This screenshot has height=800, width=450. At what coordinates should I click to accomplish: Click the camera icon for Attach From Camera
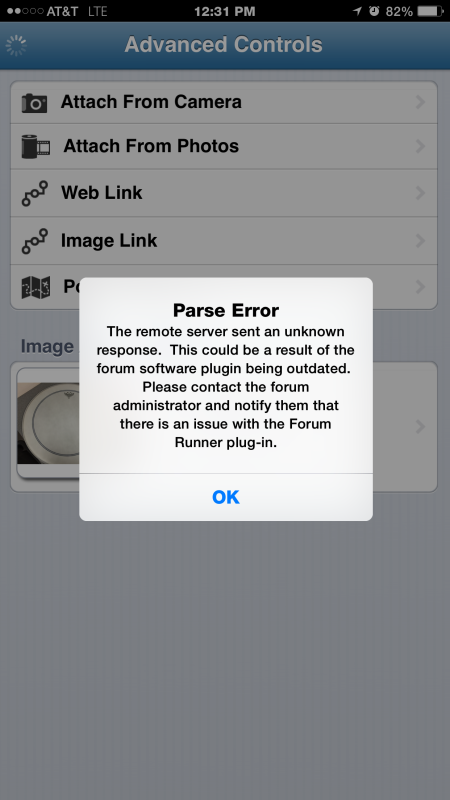click(34, 103)
